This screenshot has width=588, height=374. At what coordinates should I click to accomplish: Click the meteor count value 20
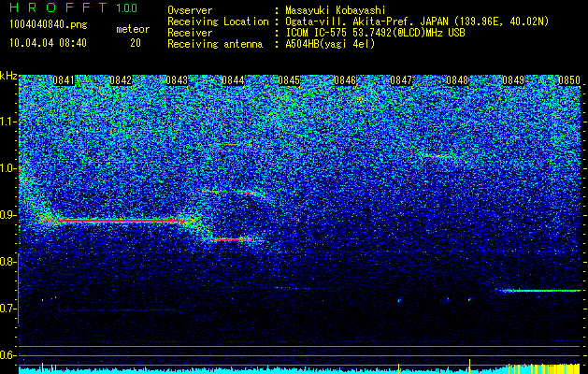tap(136, 43)
